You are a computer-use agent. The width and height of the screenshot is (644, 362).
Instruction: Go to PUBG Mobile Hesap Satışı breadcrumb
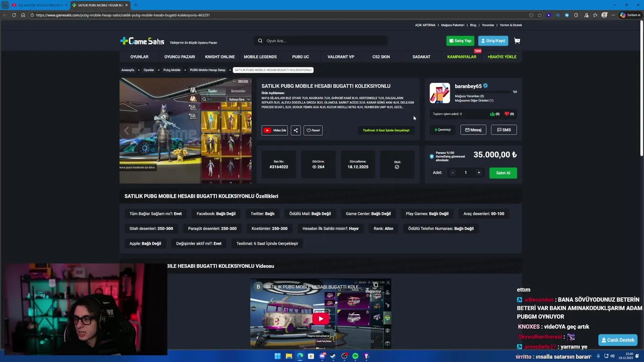point(207,70)
